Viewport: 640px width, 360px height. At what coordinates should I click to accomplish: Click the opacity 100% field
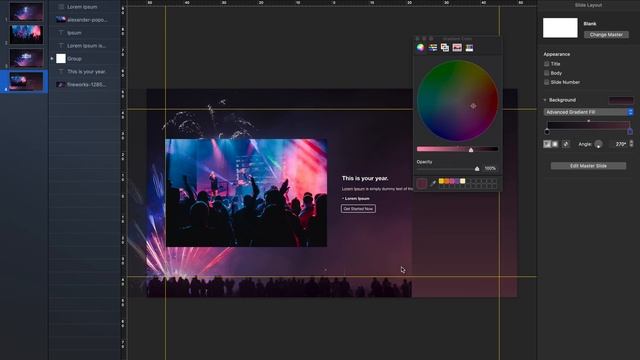[490, 168]
